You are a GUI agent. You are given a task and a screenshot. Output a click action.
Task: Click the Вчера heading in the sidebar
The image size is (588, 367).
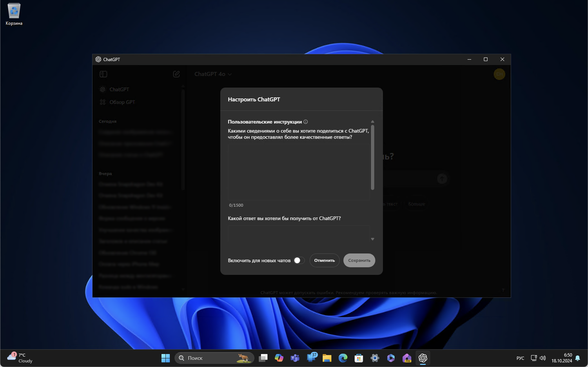click(105, 174)
